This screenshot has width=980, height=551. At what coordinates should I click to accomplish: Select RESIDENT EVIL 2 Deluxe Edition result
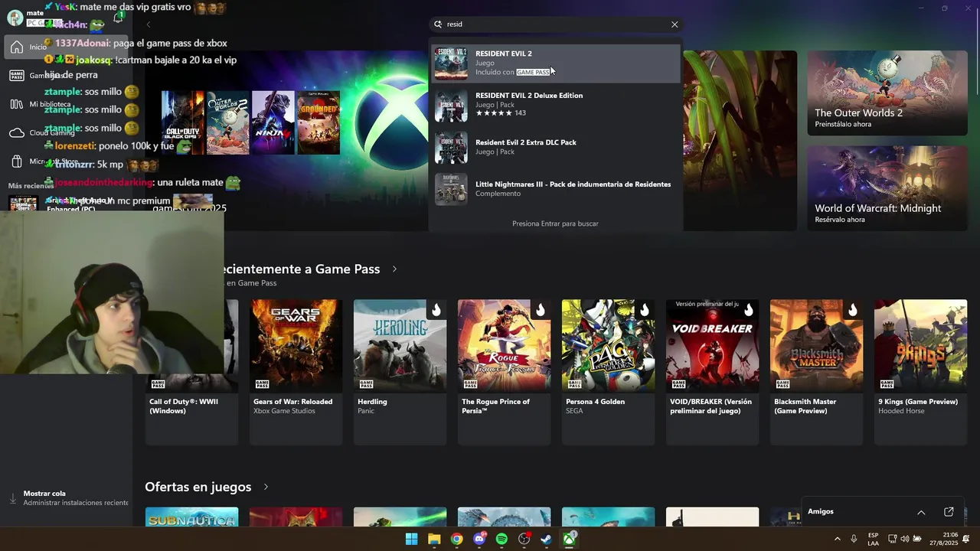[x=556, y=105]
